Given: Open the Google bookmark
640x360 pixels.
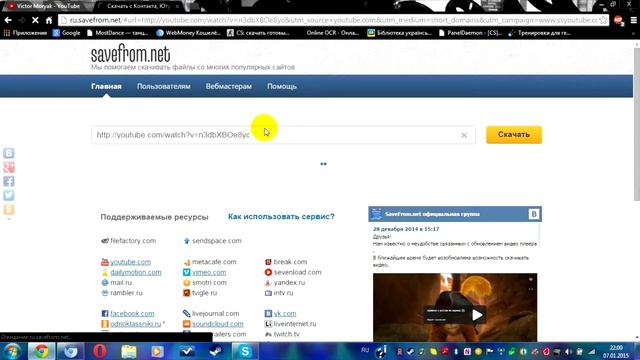Looking at the screenshot, I should click(x=67, y=33).
